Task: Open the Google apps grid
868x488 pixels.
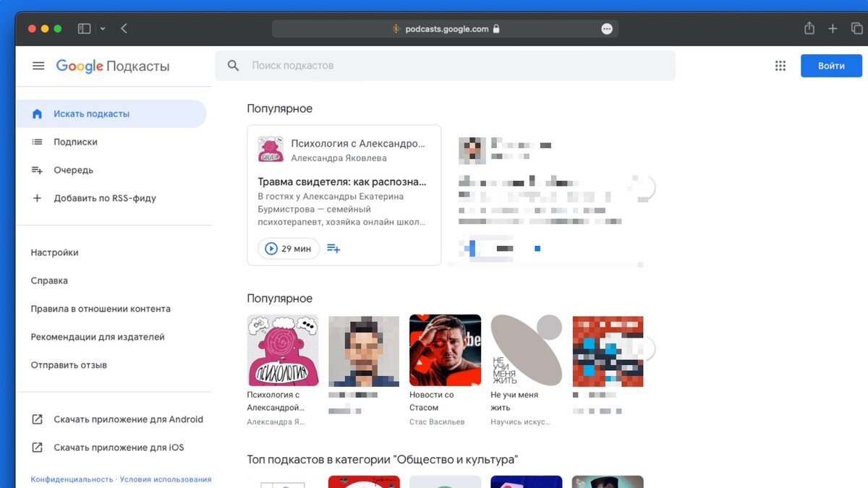Action: tap(780, 66)
